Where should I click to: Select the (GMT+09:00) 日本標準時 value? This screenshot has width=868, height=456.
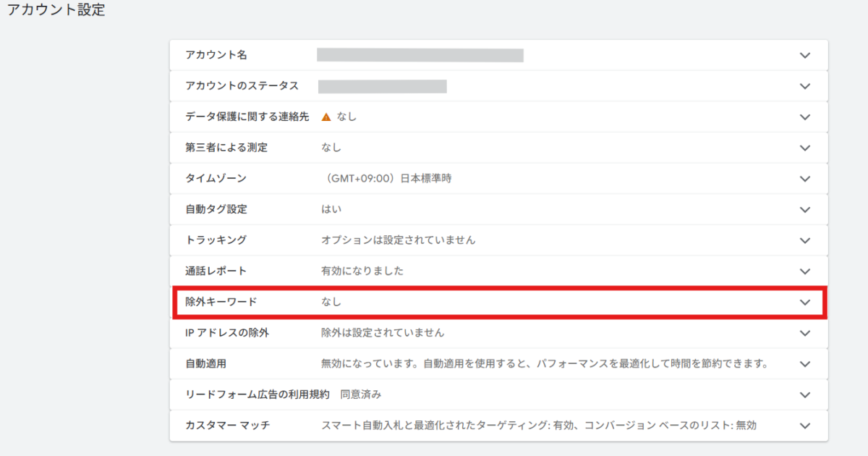pos(386,179)
